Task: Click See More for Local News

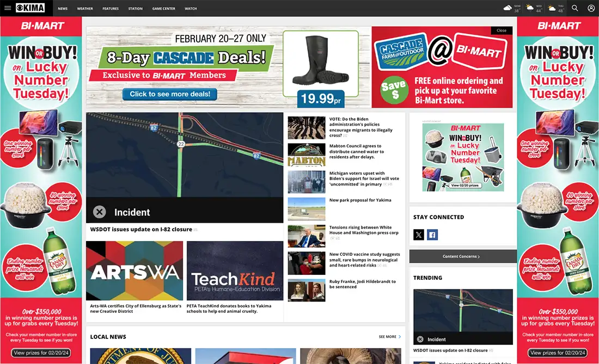Action: pos(390,337)
